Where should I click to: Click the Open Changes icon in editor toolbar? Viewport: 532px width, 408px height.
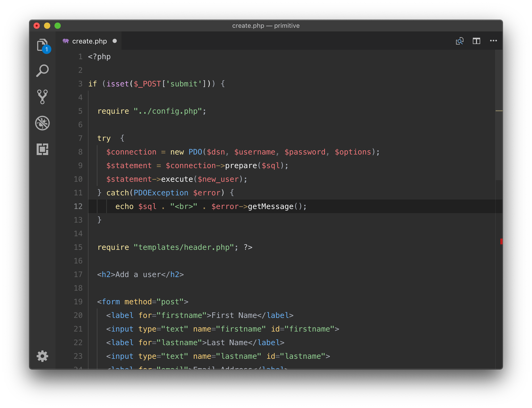(459, 41)
